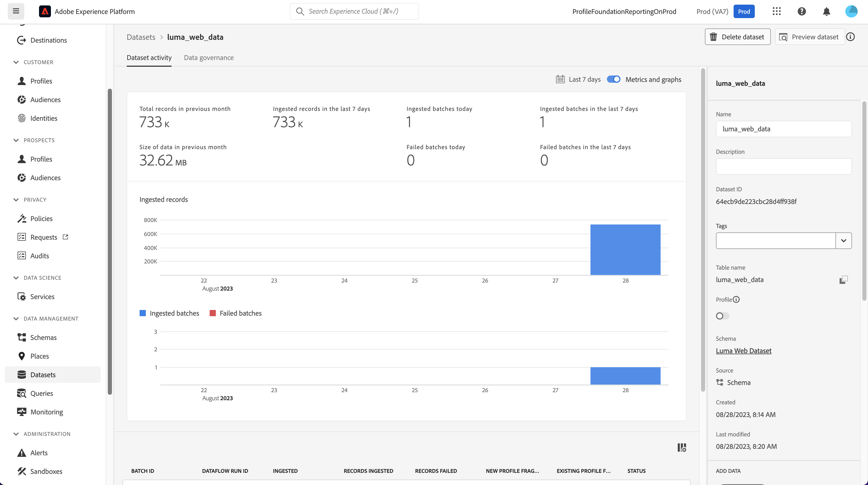Viewport: 868px width, 485px height.
Task: Click the Last 7 days date range
Action: [585, 79]
